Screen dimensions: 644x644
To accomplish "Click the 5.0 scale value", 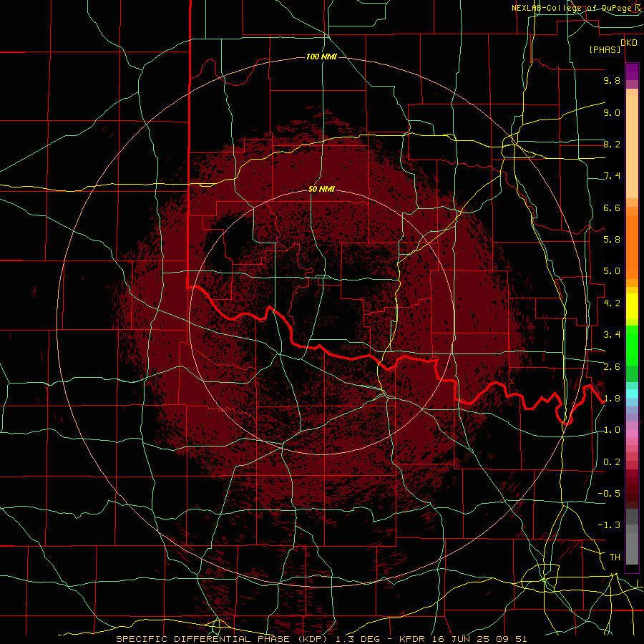I will pyautogui.click(x=612, y=271).
